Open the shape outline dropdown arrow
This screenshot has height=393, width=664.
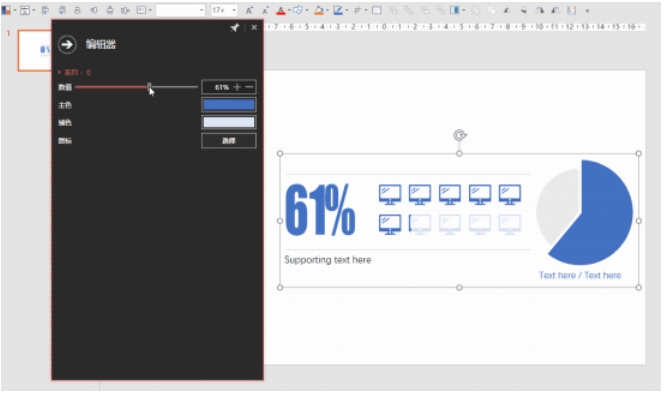[346, 10]
